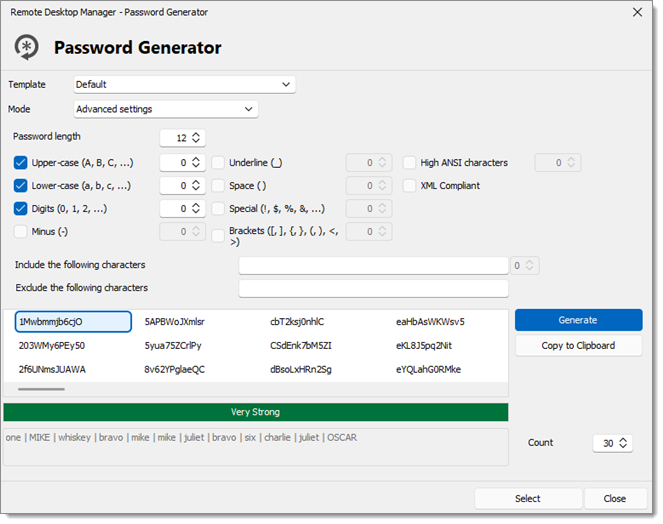
Task: Click the horizontal scrollbar under password list
Action: [x=41, y=389]
